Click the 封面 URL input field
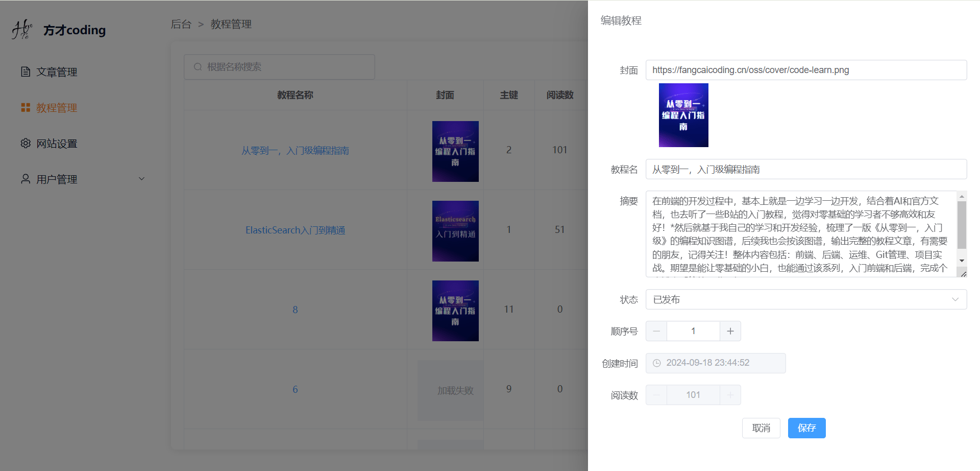The image size is (980, 471). click(x=806, y=70)
